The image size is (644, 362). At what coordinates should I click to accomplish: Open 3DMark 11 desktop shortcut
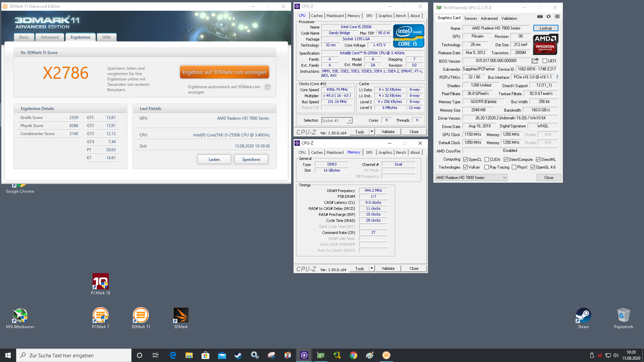pos(141,318)
